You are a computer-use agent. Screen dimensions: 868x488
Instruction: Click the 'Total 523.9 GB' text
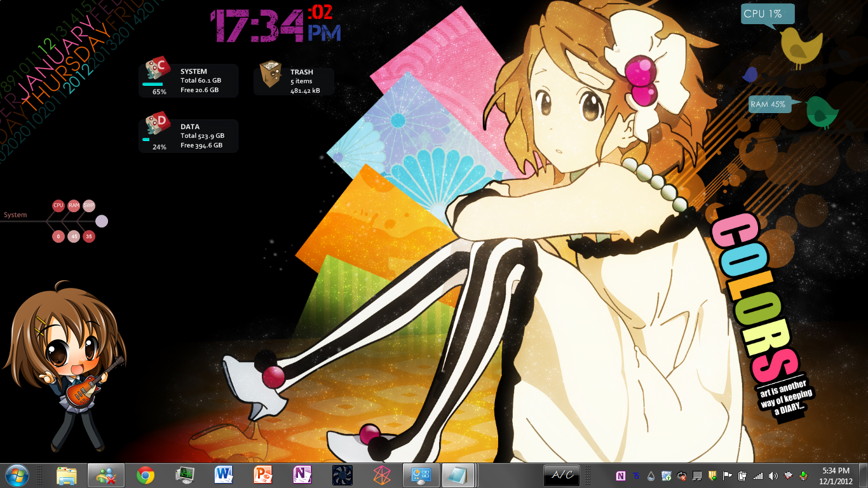click(202, 136)
